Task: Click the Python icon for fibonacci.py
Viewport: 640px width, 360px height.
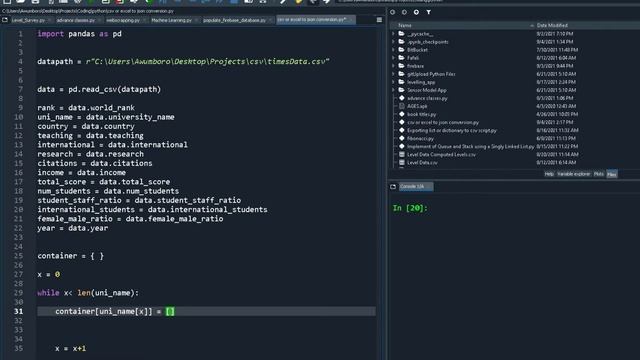Action: pyautogui.click(x=402, y=138)
